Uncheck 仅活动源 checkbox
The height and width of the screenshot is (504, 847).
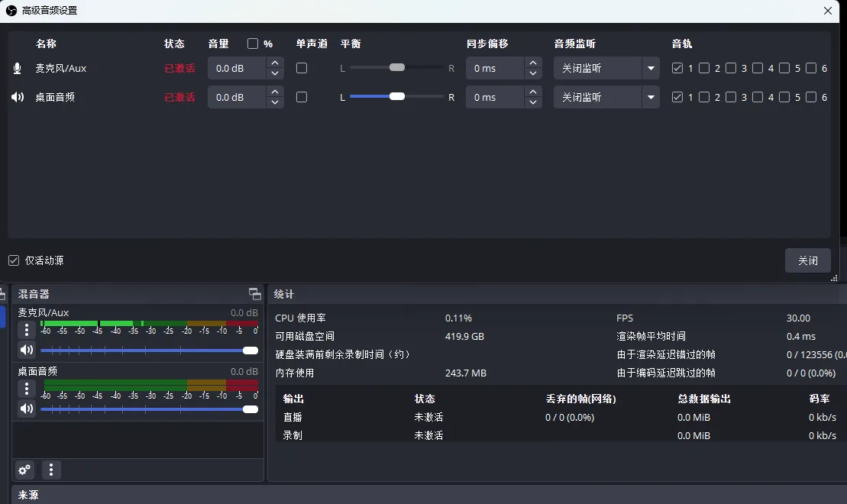tap(14, 260)
